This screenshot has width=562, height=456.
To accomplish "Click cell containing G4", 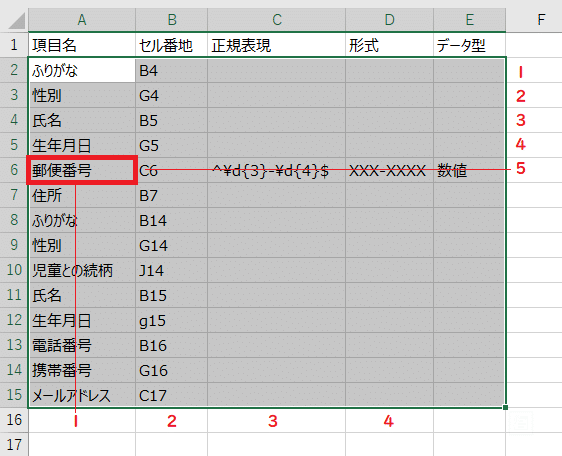I will [172, 95].
